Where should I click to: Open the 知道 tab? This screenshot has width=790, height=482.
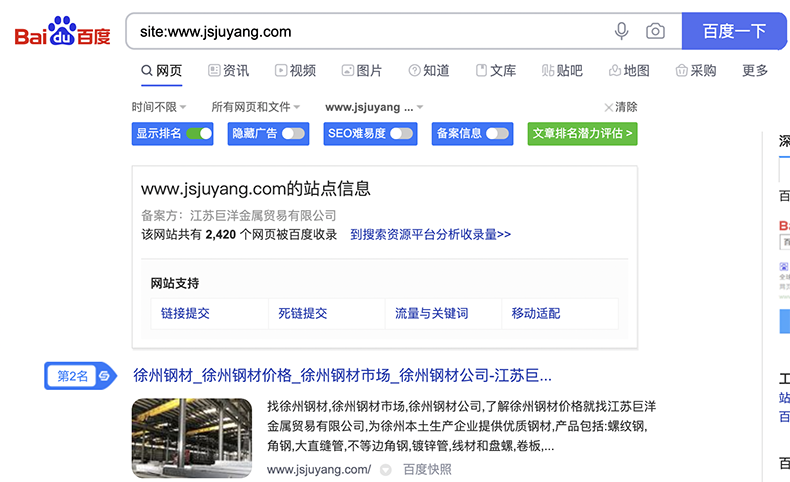[429, 71]
